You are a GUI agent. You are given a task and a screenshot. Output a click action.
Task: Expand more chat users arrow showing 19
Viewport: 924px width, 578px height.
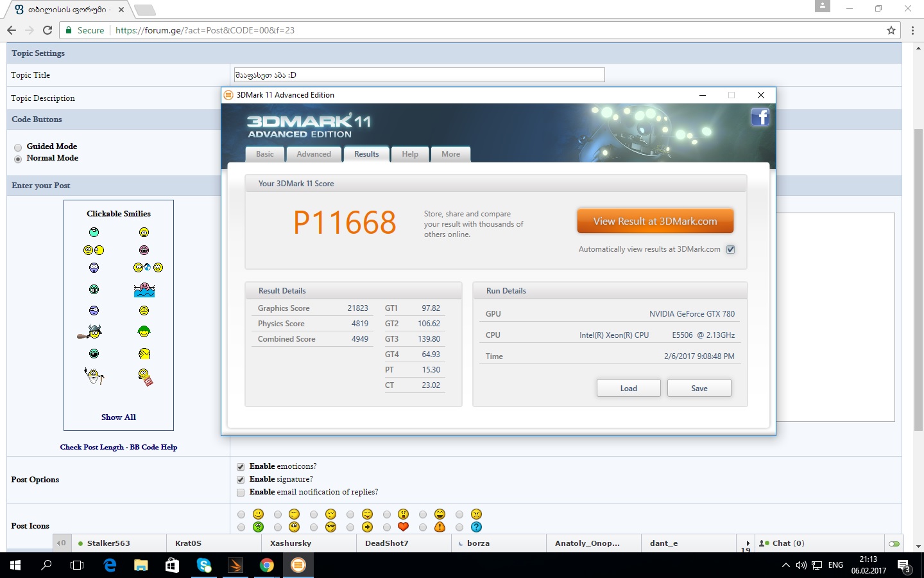746,545
